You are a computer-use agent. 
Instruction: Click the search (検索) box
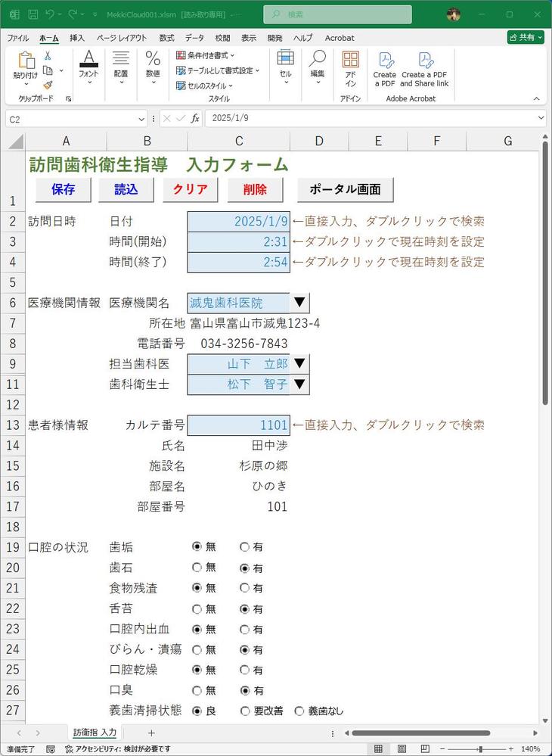[337, 14]
